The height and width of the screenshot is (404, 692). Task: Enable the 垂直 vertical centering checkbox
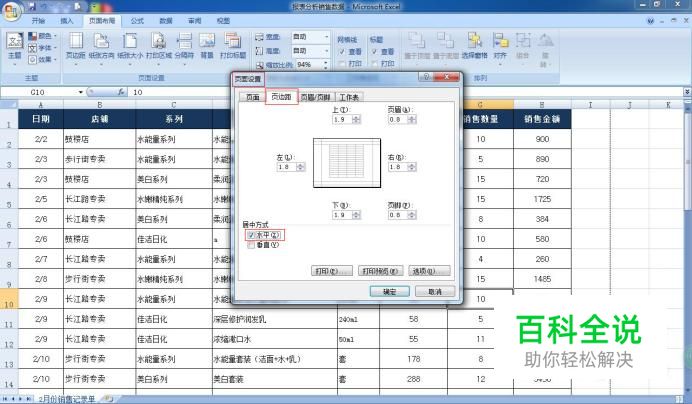[x=251, y=245]
